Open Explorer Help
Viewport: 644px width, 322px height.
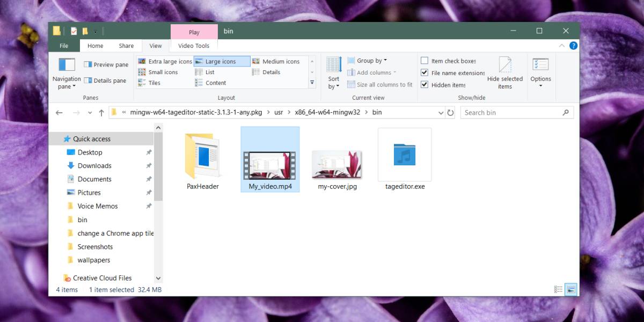coord(574,46)
